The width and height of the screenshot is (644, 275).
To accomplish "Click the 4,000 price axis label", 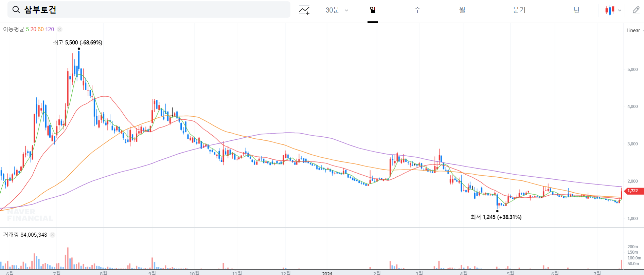I will tap(632, 106).
